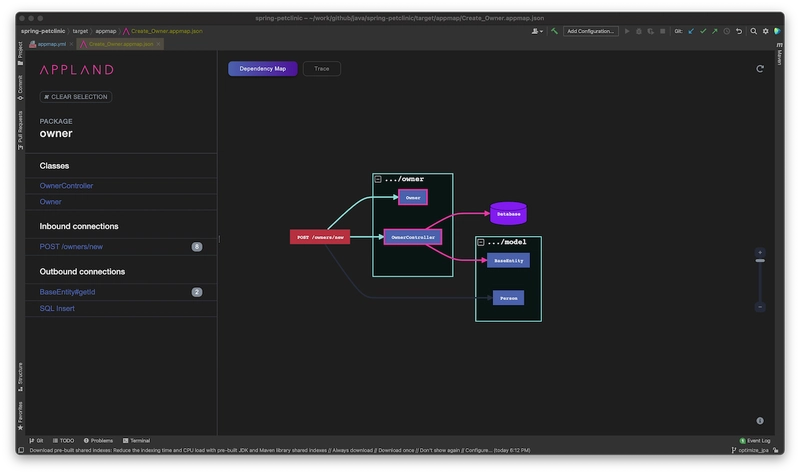Select the Database node in the diagram
Screen dimensions: 800x474
coord(508,214)
